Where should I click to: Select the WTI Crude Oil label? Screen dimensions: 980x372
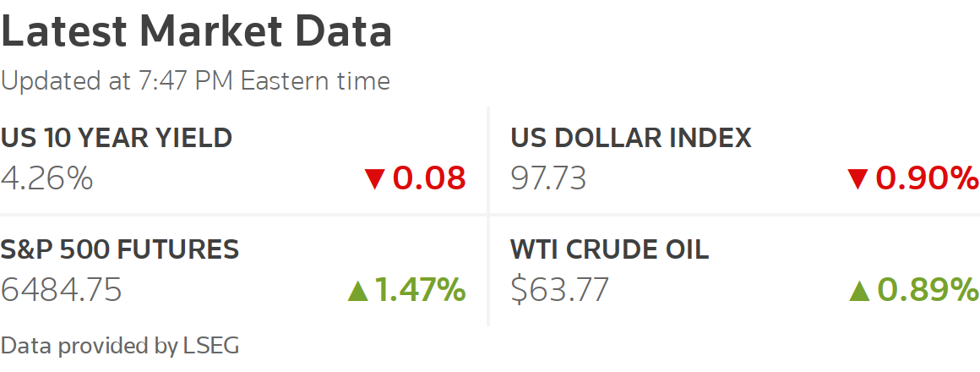(x=609, y=249)
